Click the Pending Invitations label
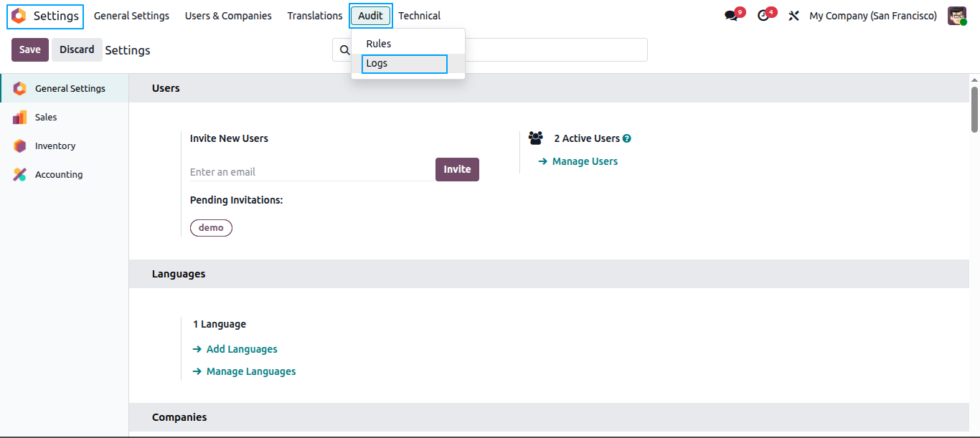The width and height of the screenshot is (980, 438). click(x=236, y=201)
